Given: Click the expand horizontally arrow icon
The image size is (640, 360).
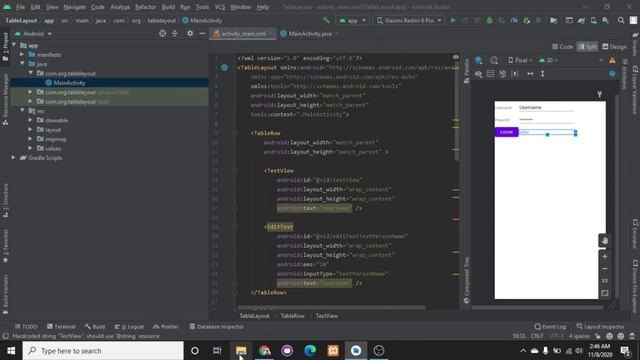Looking at the screenshot, I should (x=530, y=74).
